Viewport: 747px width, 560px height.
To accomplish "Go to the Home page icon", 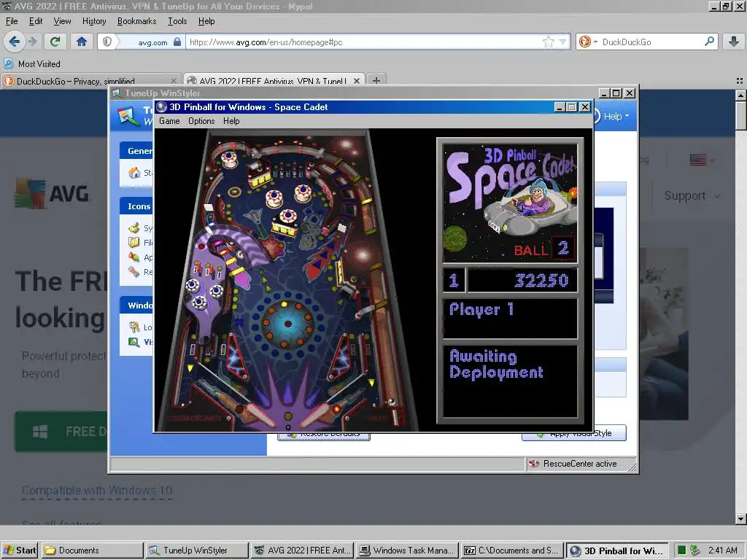I will 82,42.
